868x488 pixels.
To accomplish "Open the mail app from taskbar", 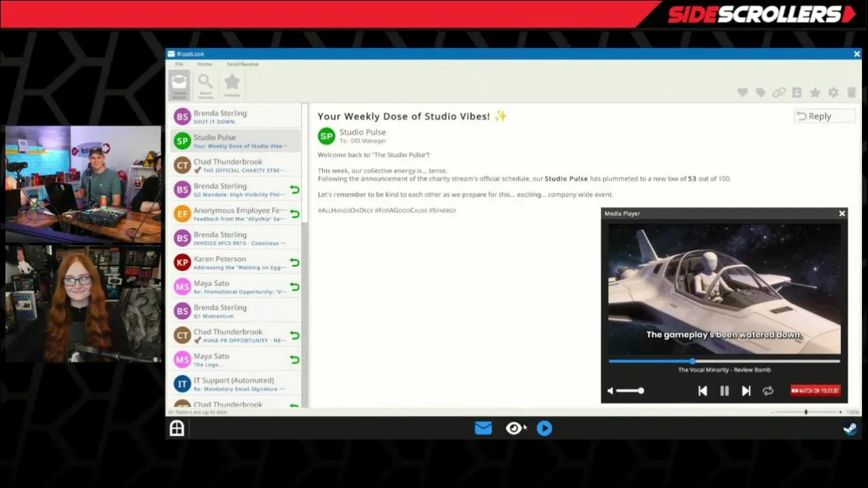I will [x=484, y=428].
